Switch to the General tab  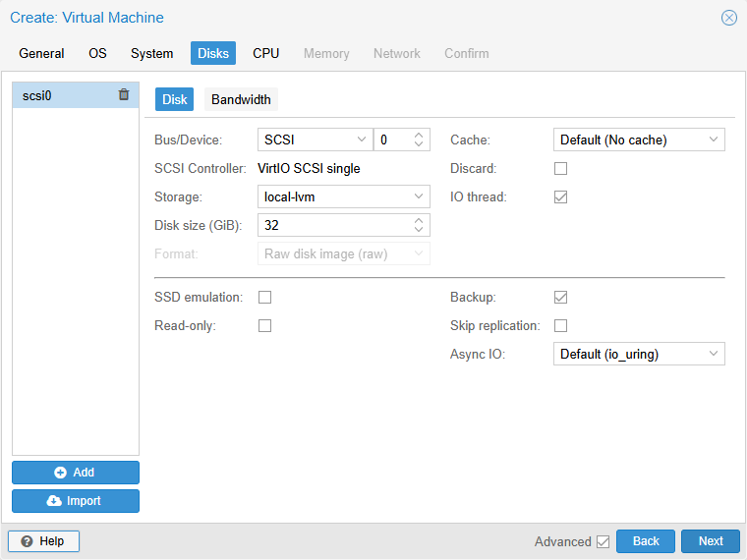click(x=41, y=53)
